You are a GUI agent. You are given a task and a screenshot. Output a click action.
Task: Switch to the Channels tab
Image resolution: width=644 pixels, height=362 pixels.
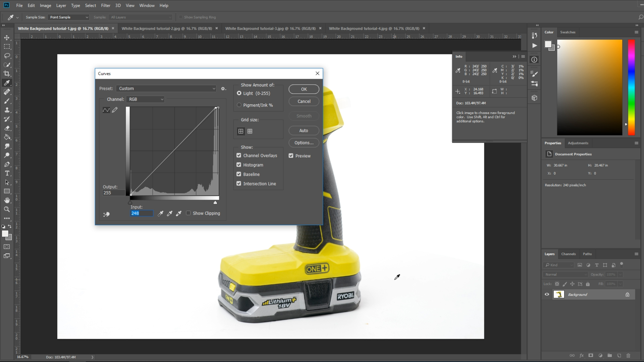[x=568, y=254]
